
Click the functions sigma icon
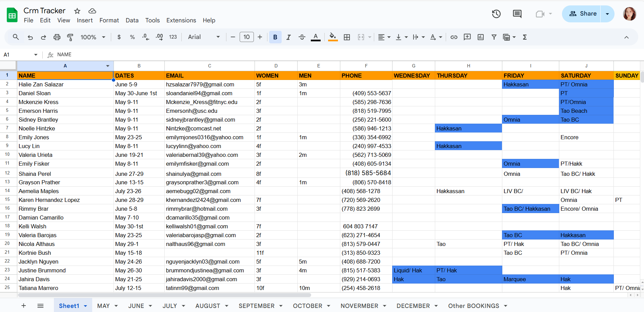pos(525,37)
